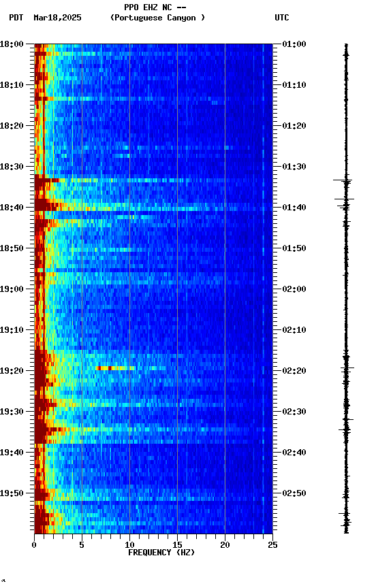Click the '01:50' UTC time label

tap(294, 248)
